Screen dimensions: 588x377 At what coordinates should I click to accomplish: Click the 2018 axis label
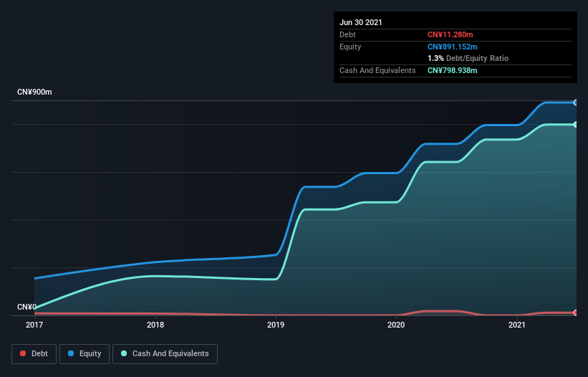pyautogui.click(x=155, y=325)
